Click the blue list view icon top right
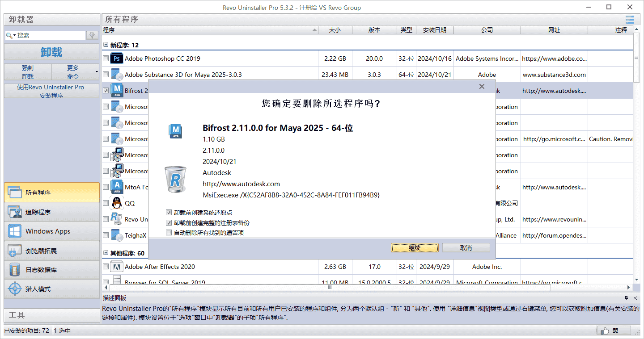644x339 pixels. (x=629, y=20)
